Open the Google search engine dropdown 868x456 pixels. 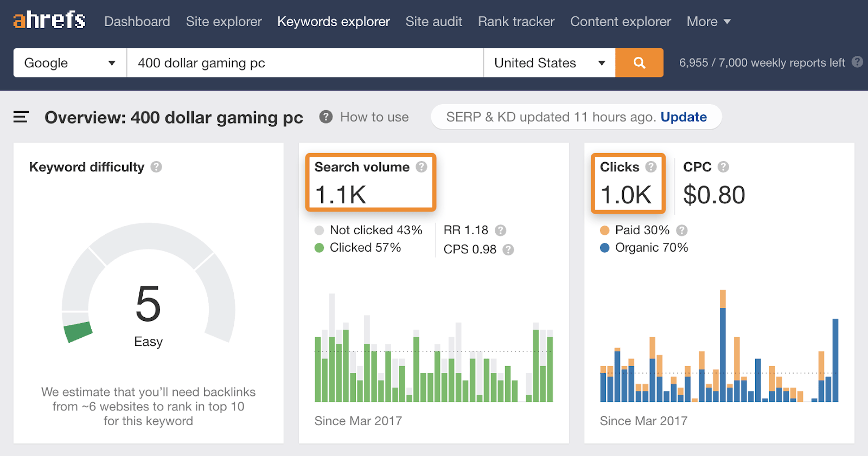point(70,63)
